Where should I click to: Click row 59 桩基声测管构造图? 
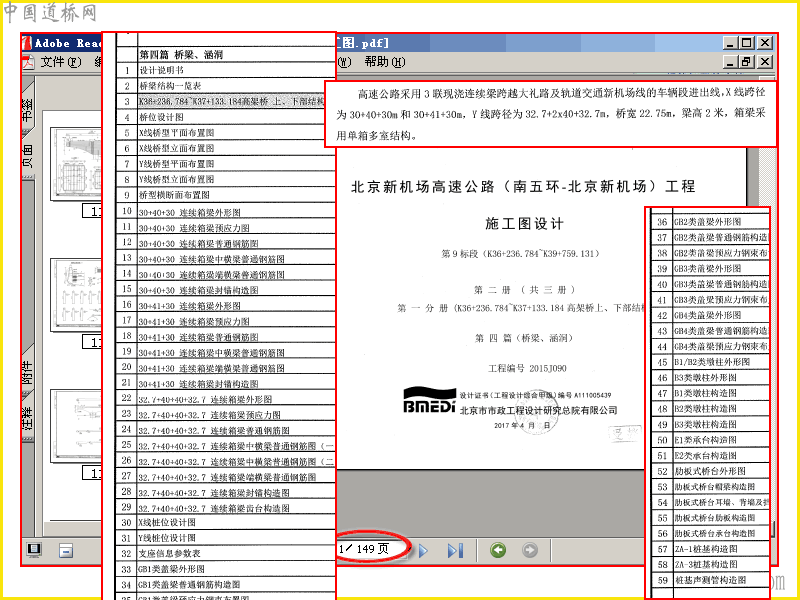tap(710, 580)
